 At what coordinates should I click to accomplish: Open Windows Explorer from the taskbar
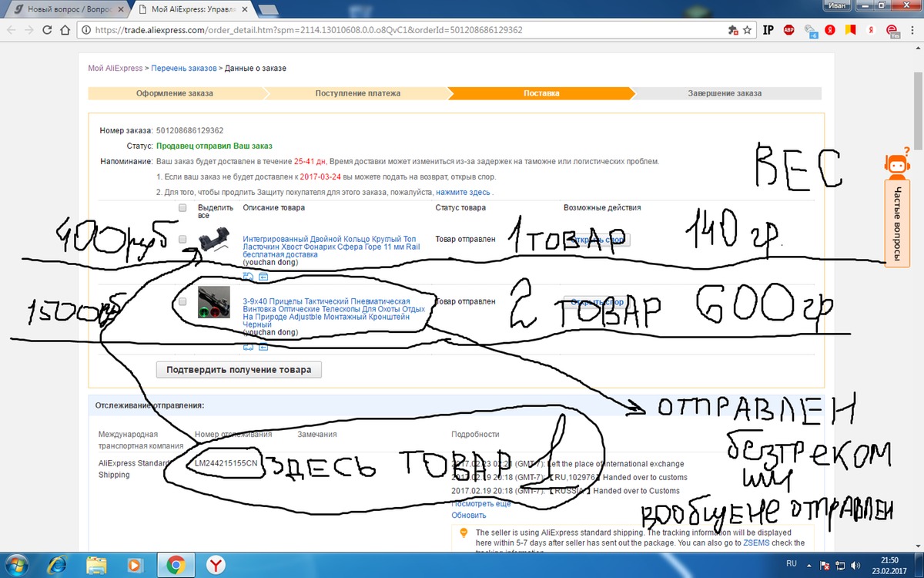click(98, 565)
